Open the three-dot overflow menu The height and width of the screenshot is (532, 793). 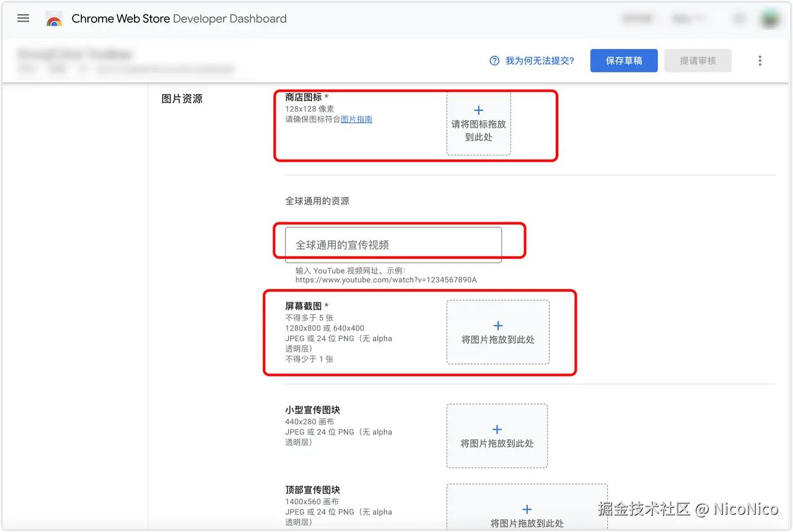coord(760,60)
